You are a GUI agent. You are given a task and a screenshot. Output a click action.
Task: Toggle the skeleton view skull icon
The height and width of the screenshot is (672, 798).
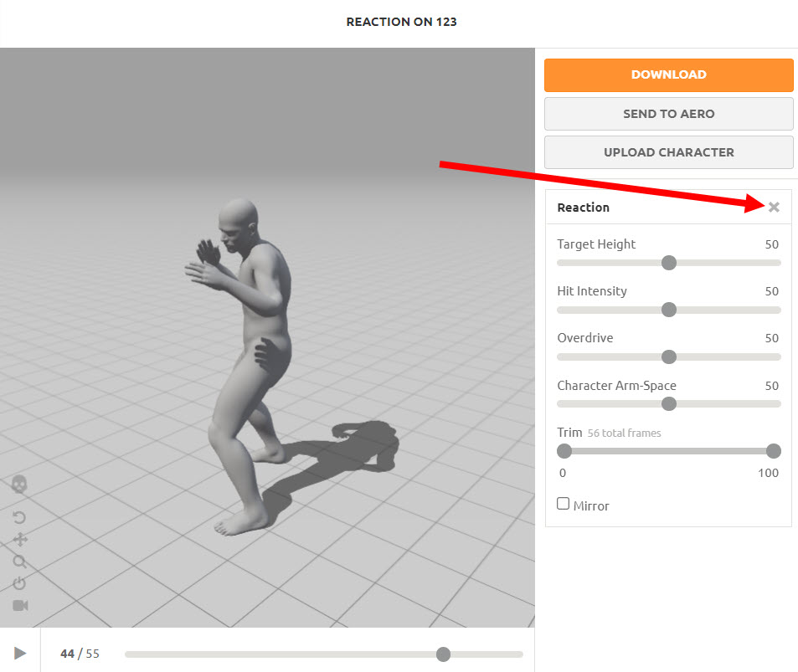coord(19,485)
